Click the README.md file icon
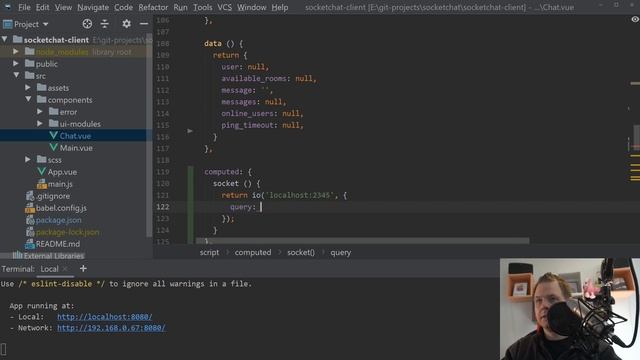 tap(30, 244)
